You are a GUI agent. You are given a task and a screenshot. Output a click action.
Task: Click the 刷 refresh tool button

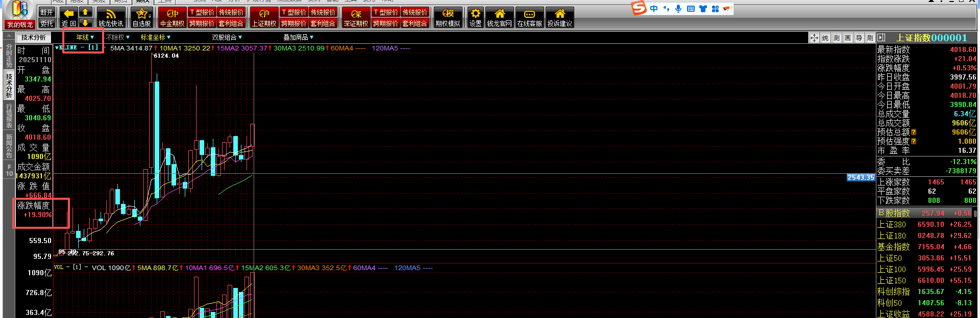click(870, 38)
